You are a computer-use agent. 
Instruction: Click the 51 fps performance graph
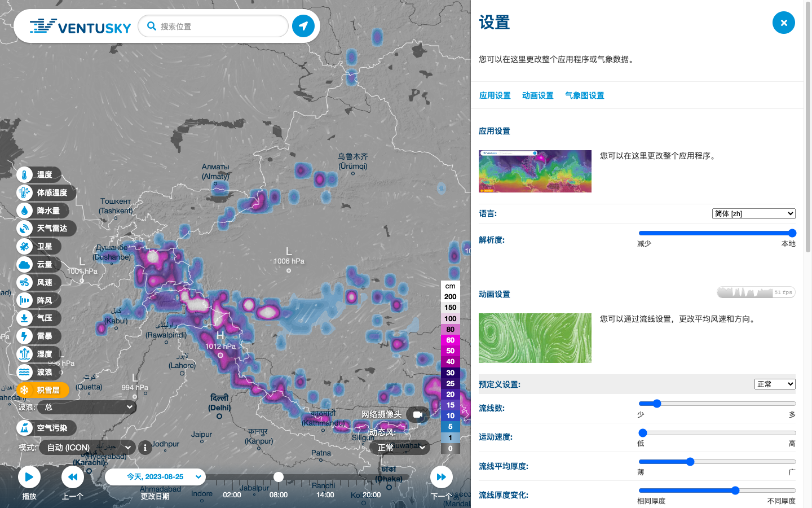(756, 292)
